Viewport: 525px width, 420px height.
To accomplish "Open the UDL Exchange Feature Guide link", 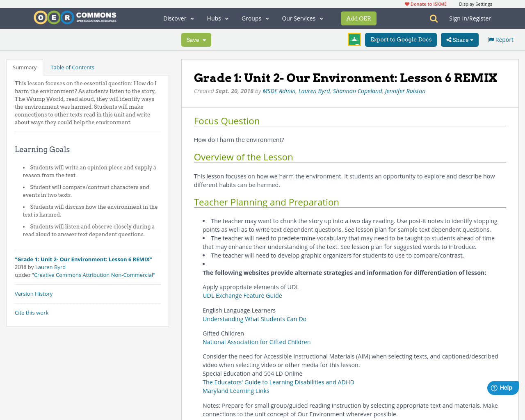I will click(x=242, y=295).
